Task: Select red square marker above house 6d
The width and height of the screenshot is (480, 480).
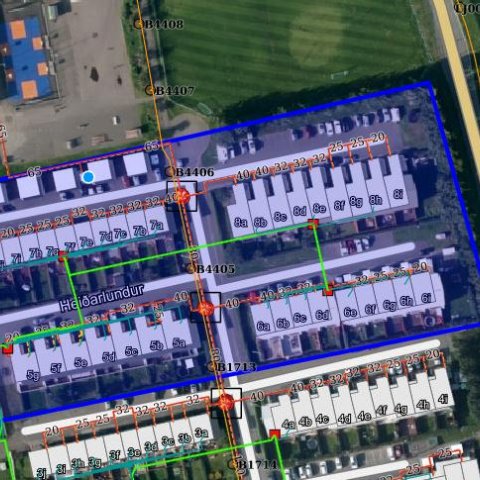Action: pos(328,292)
